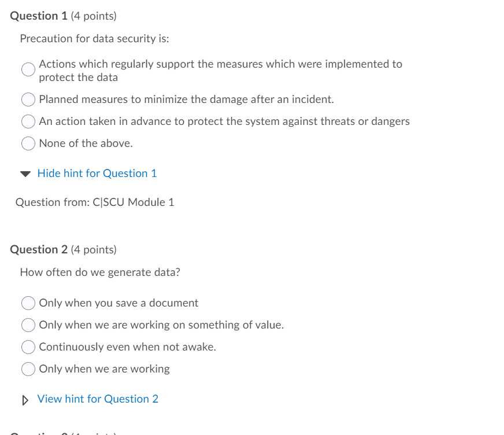
Task: Click the 'Question 2 (4 points)' heading
Action: (x=64, y=249)
